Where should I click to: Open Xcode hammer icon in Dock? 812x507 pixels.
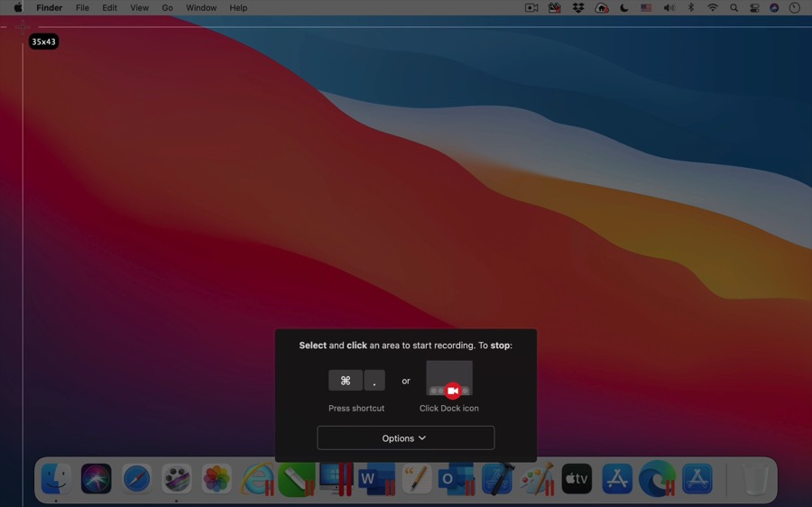pyautogui.click(x=497, y=479)
